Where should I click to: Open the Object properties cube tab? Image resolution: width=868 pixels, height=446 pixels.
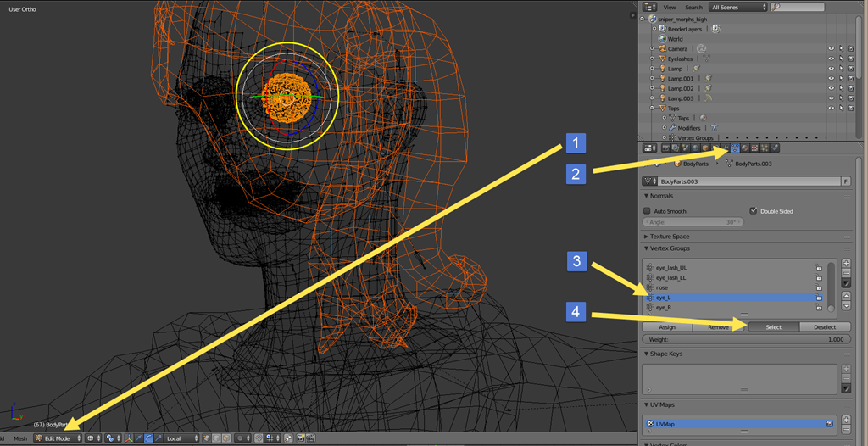[705, 148]
